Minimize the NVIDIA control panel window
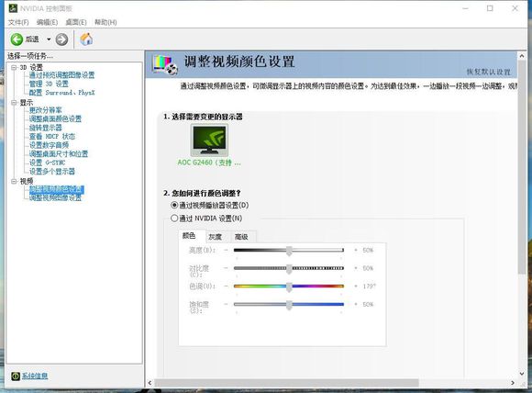The width and height of the screenshot is (532, 393). point(466,8)
